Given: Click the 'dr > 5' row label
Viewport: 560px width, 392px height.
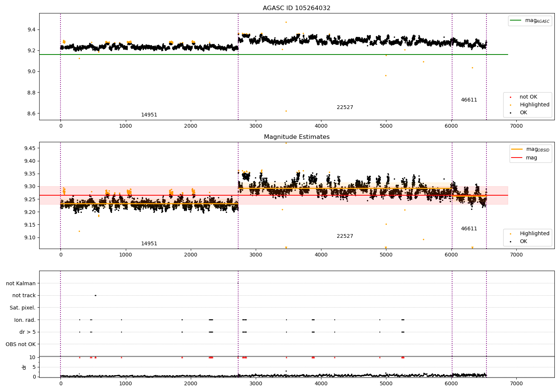Looking at the screenshot, I should tap(28, 332).
